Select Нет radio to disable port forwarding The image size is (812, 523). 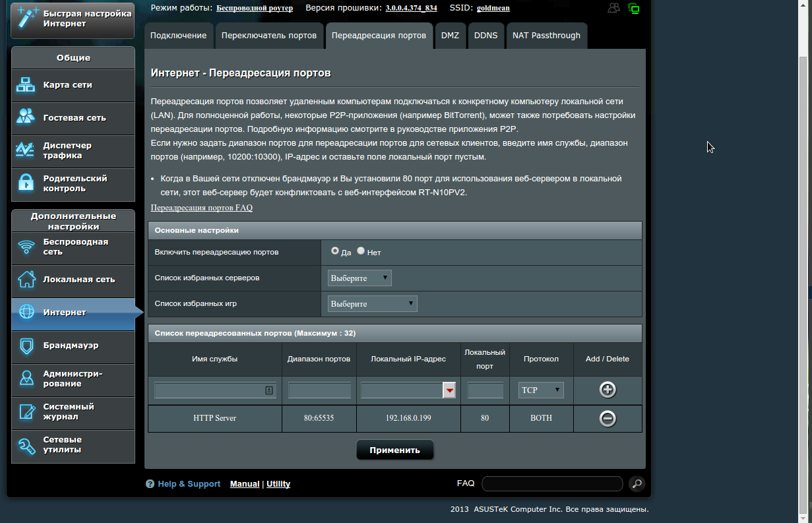(x=361, y=251)
